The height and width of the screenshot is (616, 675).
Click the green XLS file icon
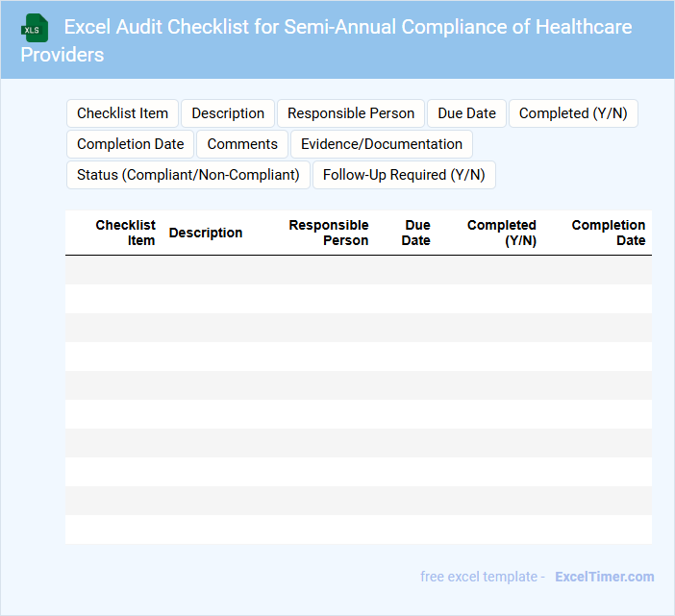click(36, 28)
